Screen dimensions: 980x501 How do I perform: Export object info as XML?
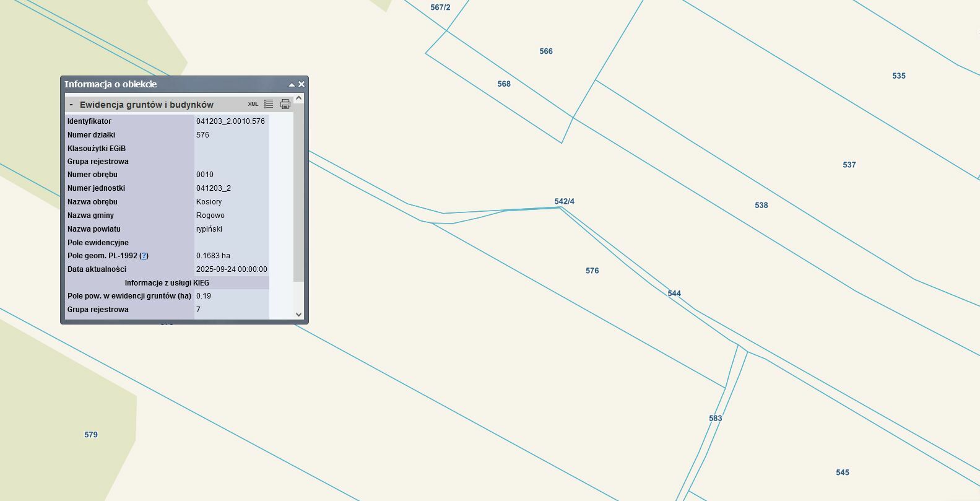point(253,104)
